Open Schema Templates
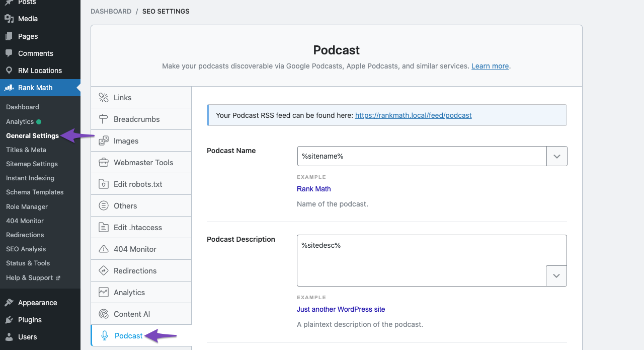Screen dimensions: 644x350 tap(35, 192)
